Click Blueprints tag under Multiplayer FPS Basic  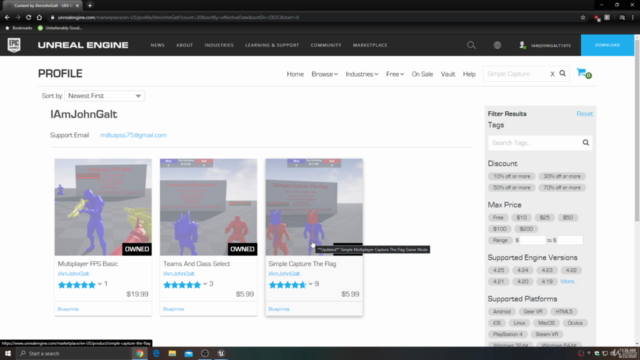tap(68, 309)
